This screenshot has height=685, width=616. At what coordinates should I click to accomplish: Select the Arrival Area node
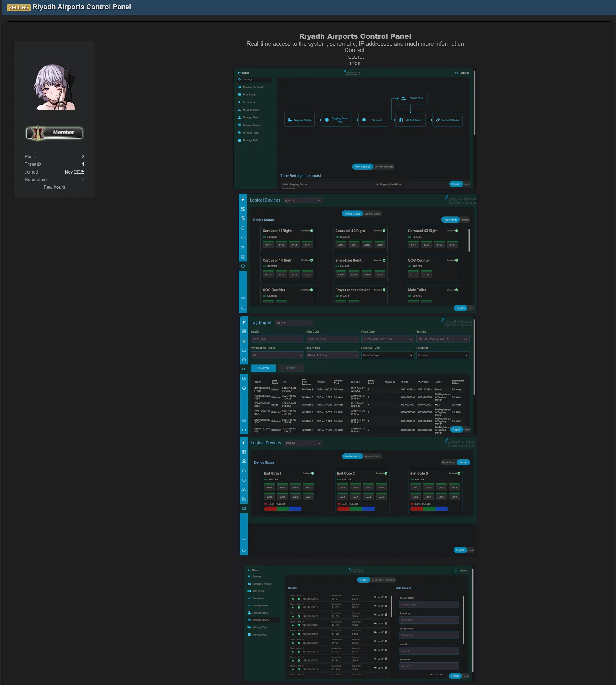coord(413,98)
